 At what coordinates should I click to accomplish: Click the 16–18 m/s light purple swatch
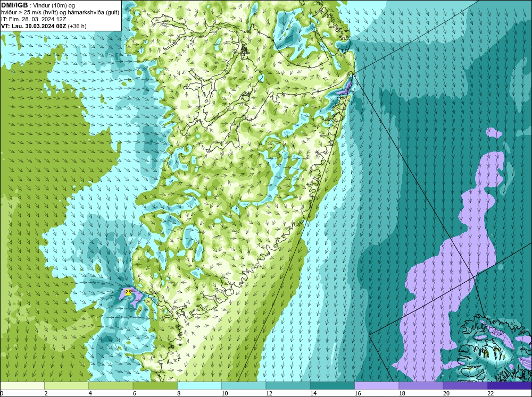click(377, 385)
